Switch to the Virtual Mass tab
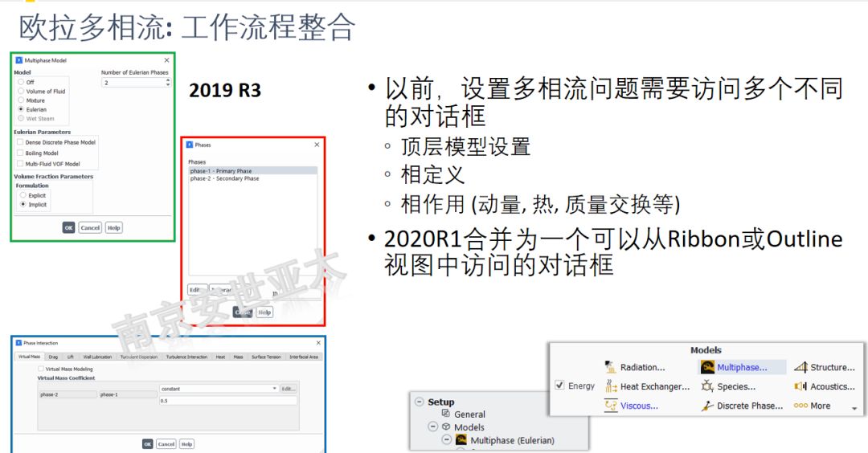The width and height of the screenshot is (868, 453). (x=30, y=357)
